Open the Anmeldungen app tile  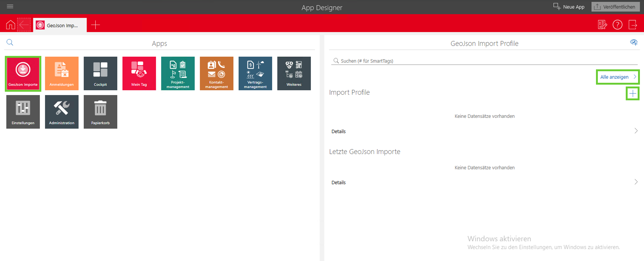[x=62, y=73]
